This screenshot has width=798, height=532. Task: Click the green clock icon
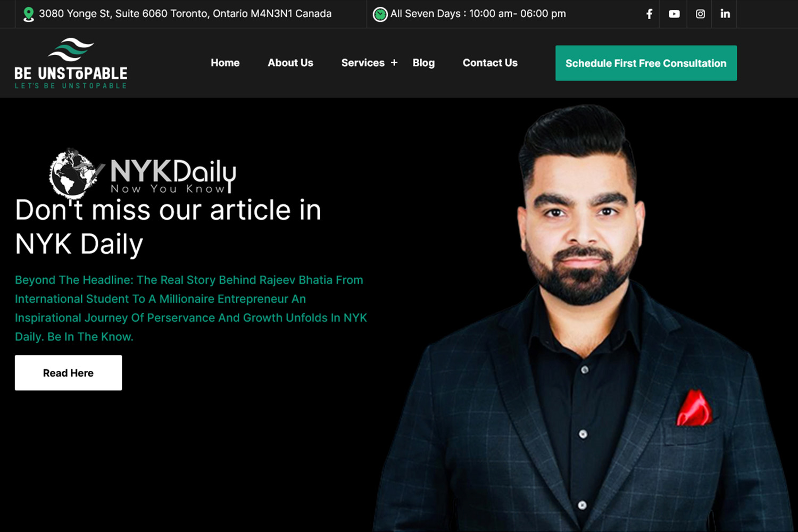[x=380, y=14]
